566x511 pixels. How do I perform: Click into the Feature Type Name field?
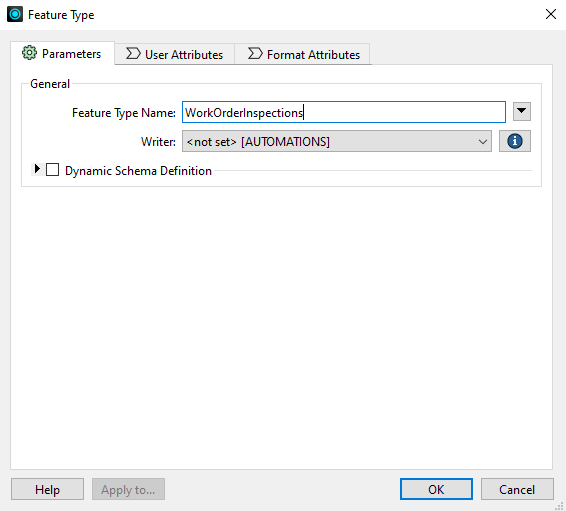[x=344, y=112]
